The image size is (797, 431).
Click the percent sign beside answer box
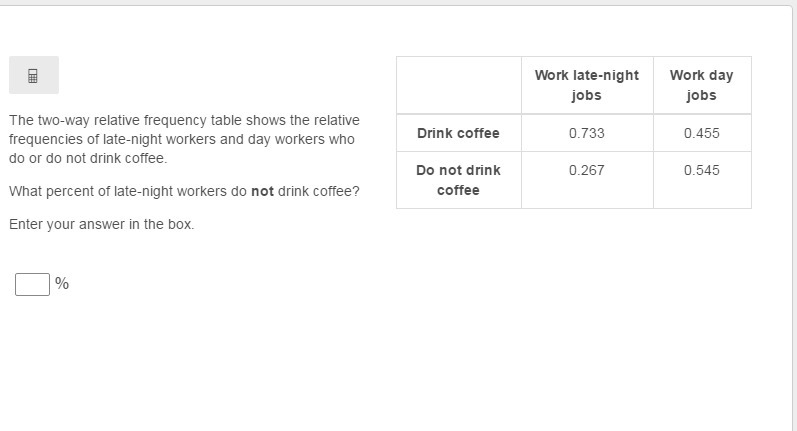(62, 283)
